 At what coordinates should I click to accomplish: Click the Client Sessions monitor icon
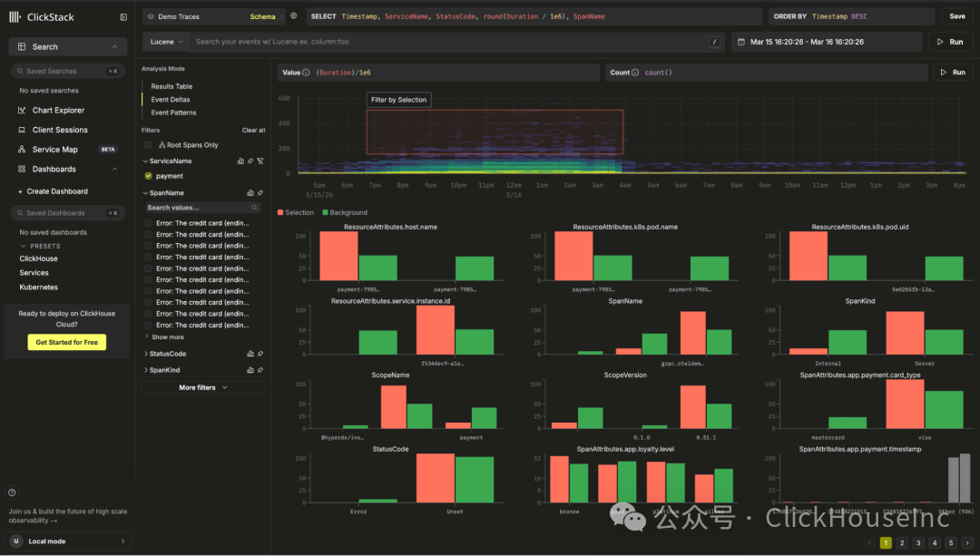pyautogui.click(x=22, y=130)
